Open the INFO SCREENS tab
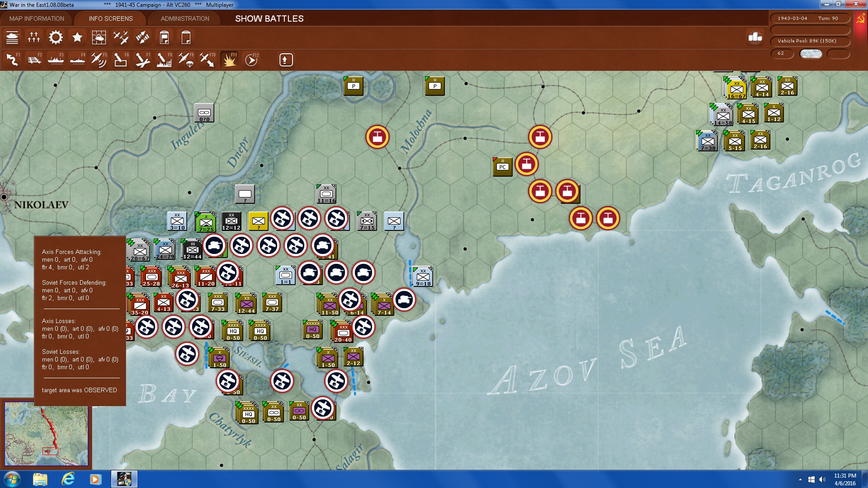 coord(111,19)
